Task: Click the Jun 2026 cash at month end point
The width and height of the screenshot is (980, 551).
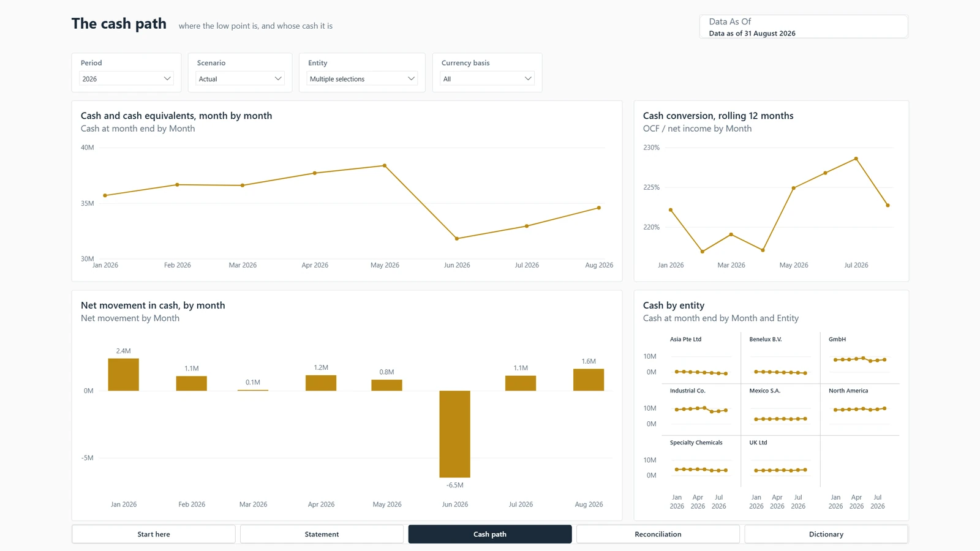Action: (457, 239)
